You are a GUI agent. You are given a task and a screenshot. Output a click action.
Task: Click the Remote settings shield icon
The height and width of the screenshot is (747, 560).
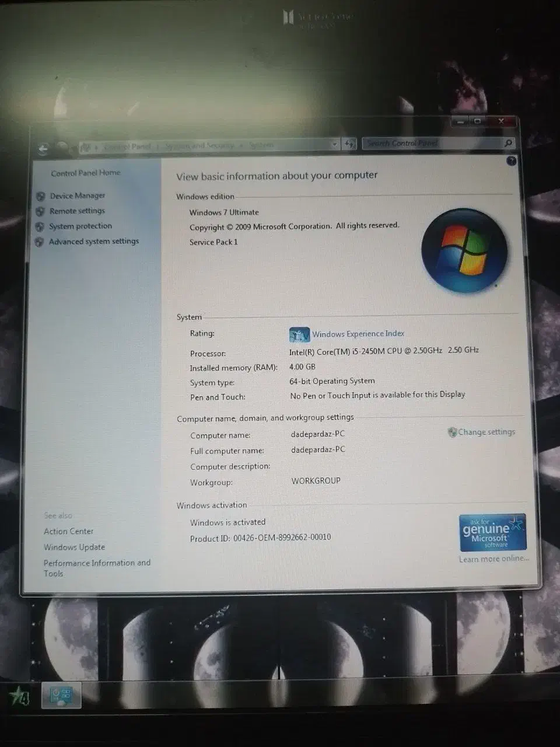click(x=40, y=211)
